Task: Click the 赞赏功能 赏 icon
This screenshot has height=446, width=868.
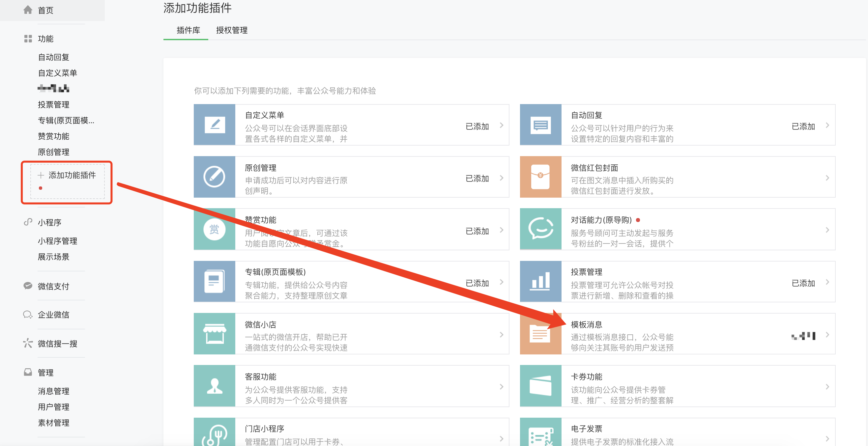Action: 215,229
